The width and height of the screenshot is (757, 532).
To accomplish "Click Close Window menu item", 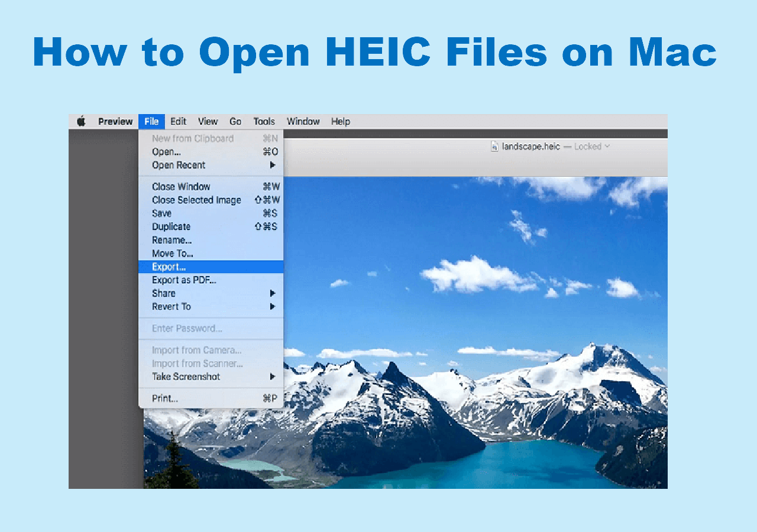I will (181, 187).
